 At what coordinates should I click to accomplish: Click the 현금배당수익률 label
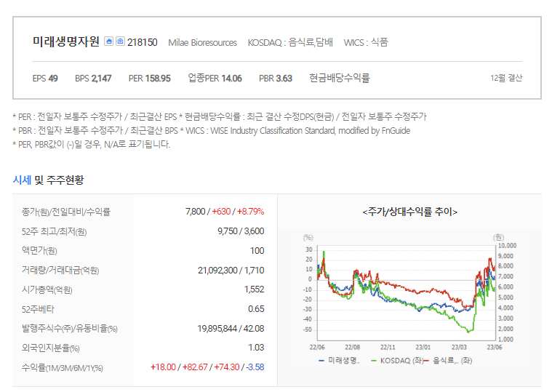coord(340,78)
